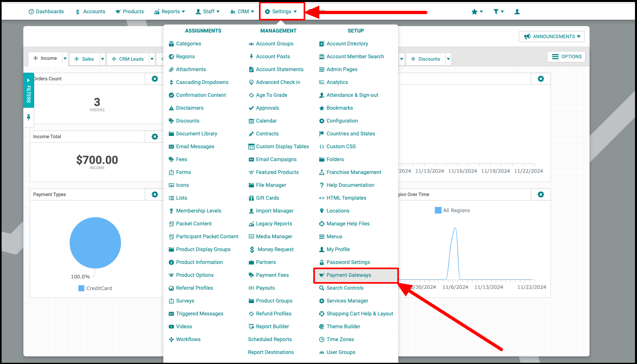Click the CreditCard legend color swatch
This screenshot has width=637, height=364.
(81, 288)
